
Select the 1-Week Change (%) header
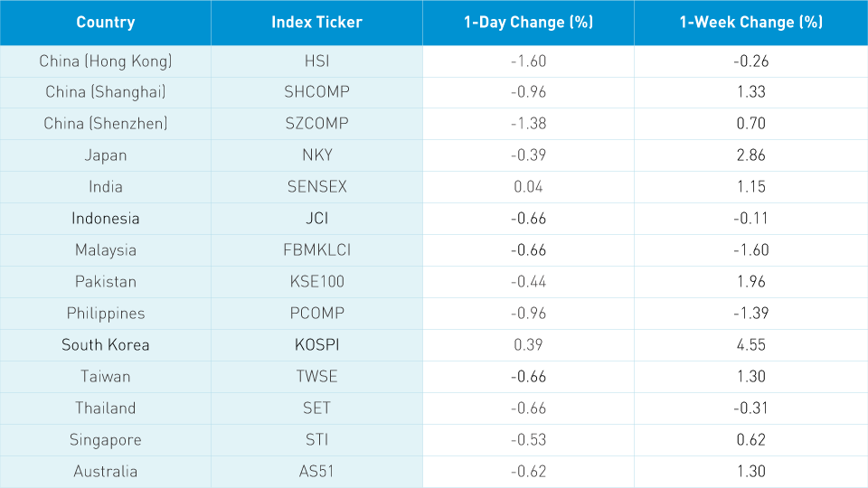click(x=750, y=23)
